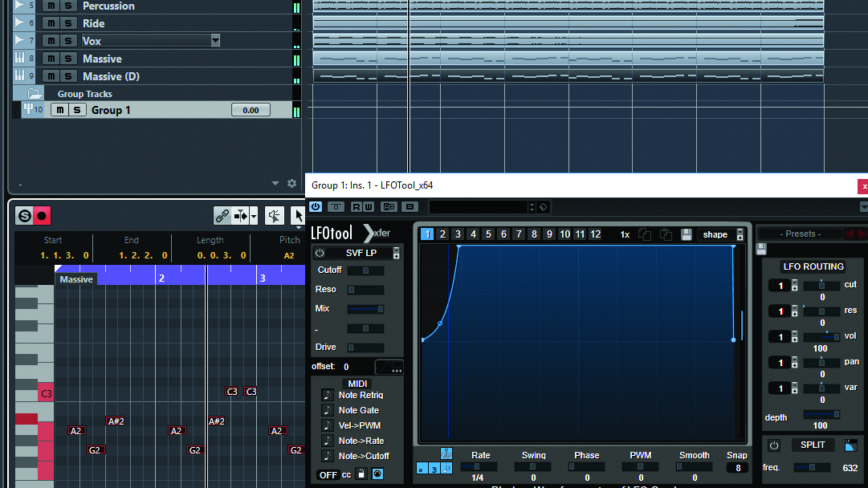Click the acoustic feedback speaker icon
The height and width of the screenshot is (488, 868).
pos(274,216)
